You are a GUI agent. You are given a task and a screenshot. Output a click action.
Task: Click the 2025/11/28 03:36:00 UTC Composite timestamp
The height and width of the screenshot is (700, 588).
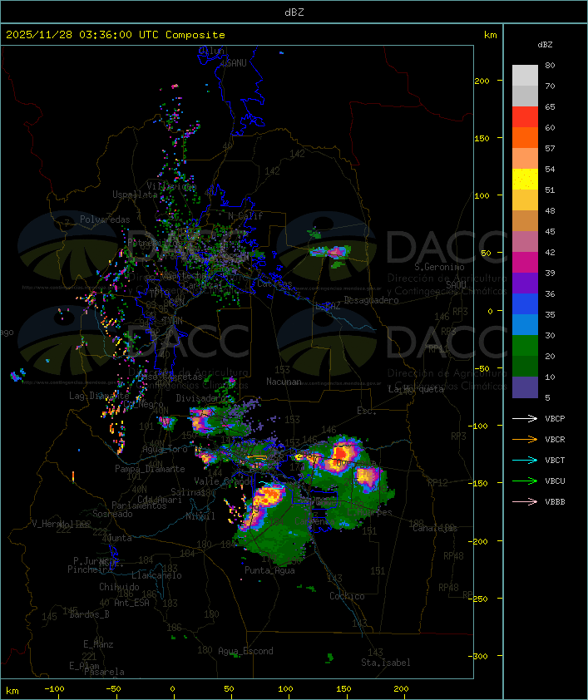pos(116,35)
